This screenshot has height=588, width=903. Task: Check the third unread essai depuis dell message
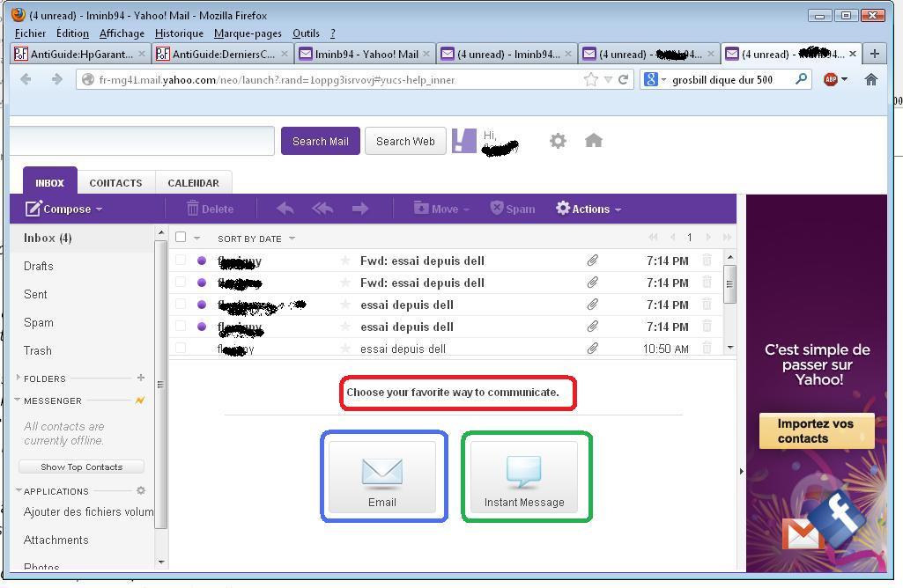click(181, 304)
